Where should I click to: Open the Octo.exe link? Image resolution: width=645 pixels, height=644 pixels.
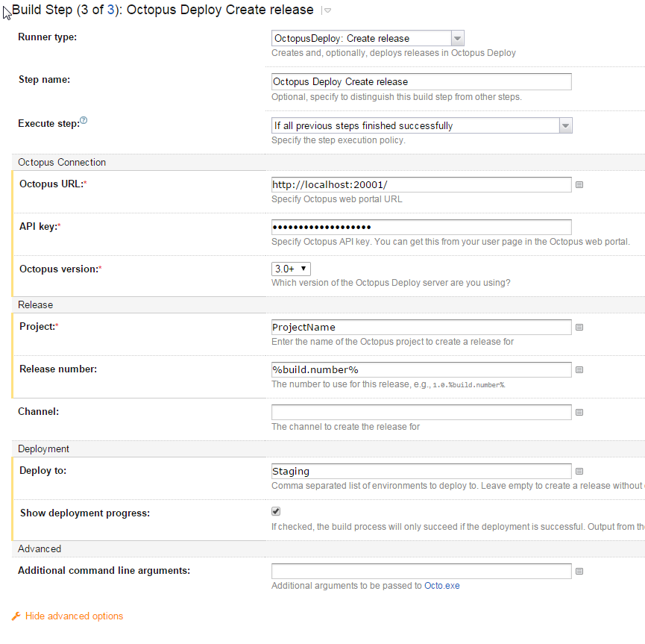(441, 586)
